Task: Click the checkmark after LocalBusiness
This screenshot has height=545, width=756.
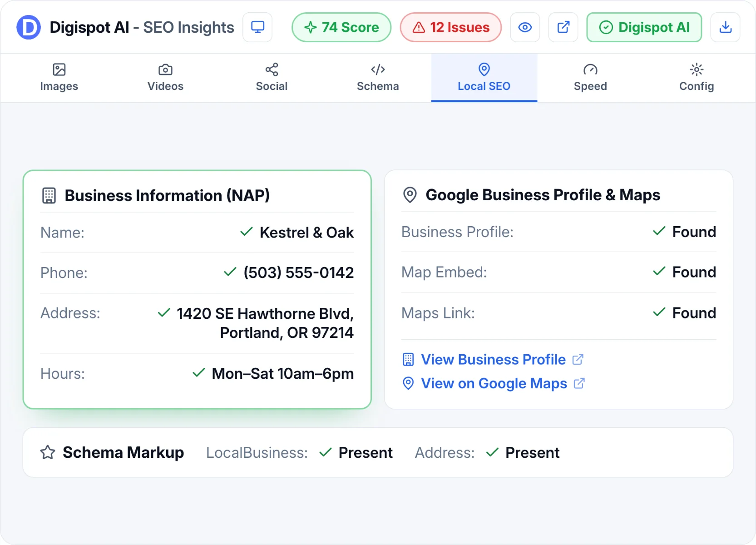Action: pos(326,452)
